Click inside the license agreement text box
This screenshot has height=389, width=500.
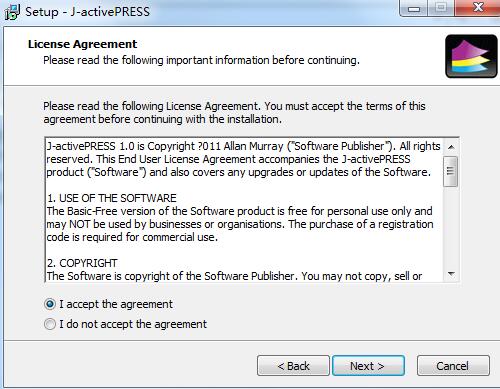tap(244, 210)
